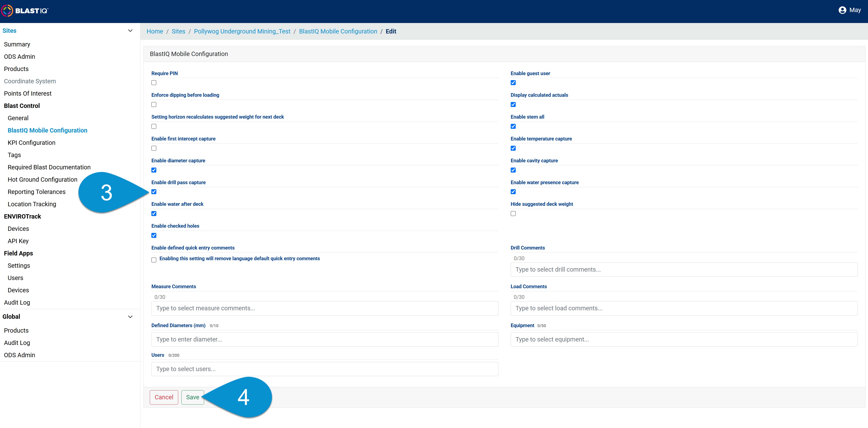This screenshot has height=428, width=868.
Task: Open Reporting Tolerances
Action: point(37,192)
